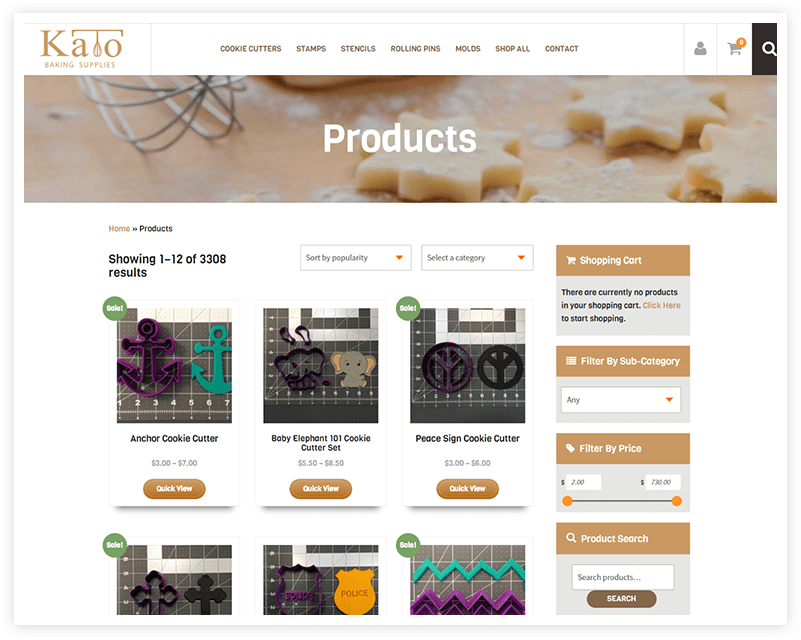
Task: Go to the Rolling Pins menu item
Action: (415, 49)
